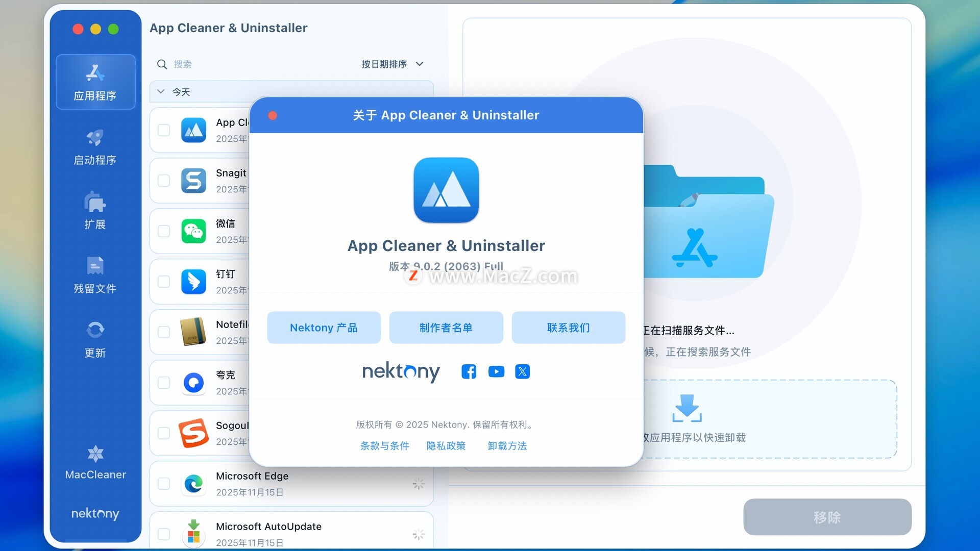
Task: Click the Microsoft Edge app icon
Action: 193,484
